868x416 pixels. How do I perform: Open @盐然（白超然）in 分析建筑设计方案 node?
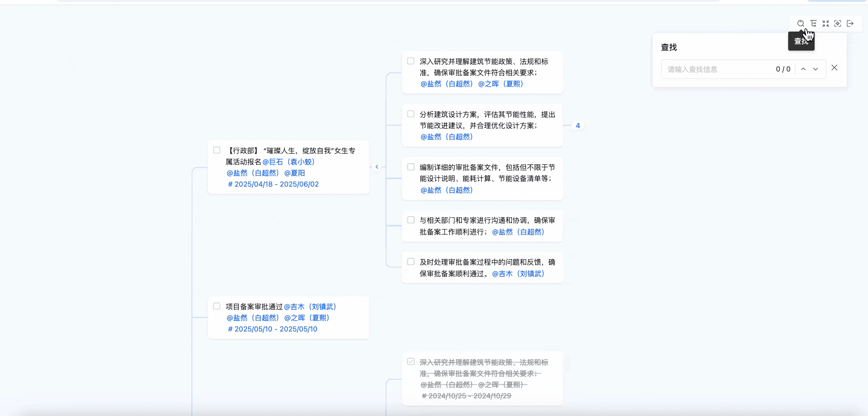pos(447,136)
